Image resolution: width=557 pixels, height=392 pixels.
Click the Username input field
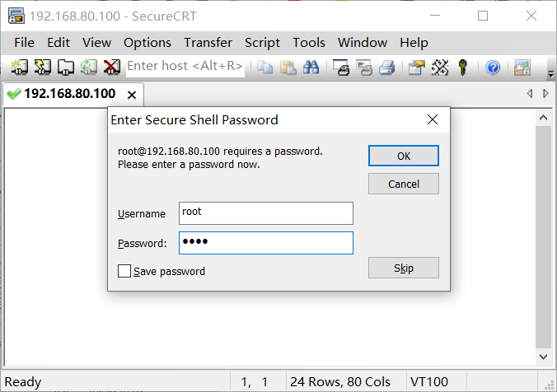tap(266, 213)
